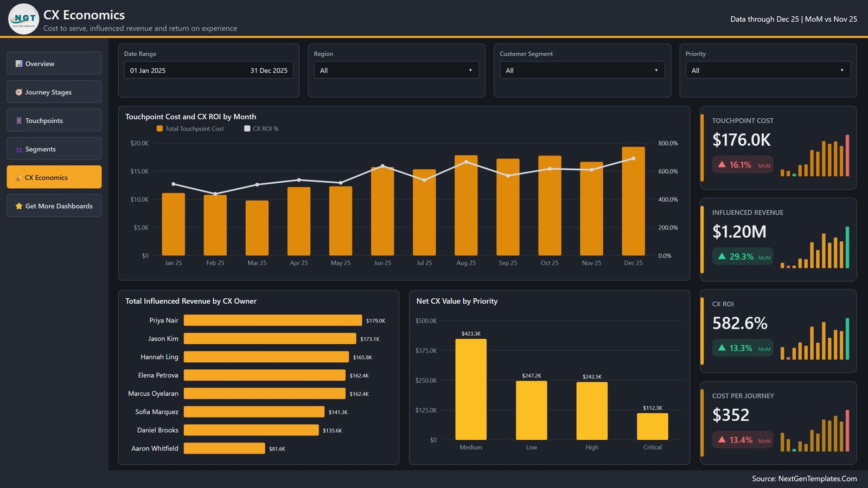This screenshot has height=488, width=868.
Task: Select the Dec 25 orange bar
Action: pyautogui.click(x=633, y=201)
